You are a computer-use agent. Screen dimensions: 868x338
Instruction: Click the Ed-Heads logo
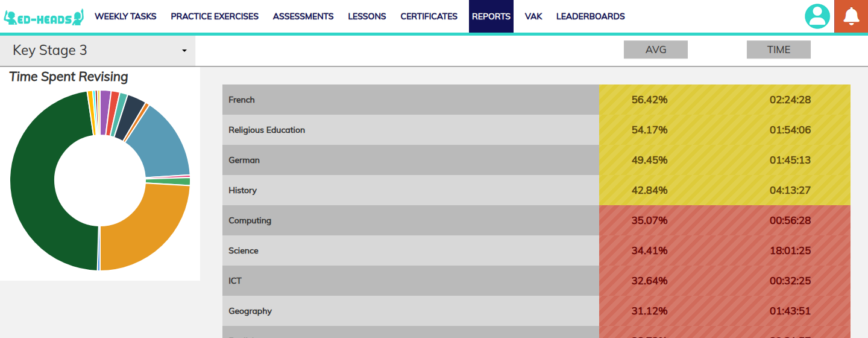(43, 17)
